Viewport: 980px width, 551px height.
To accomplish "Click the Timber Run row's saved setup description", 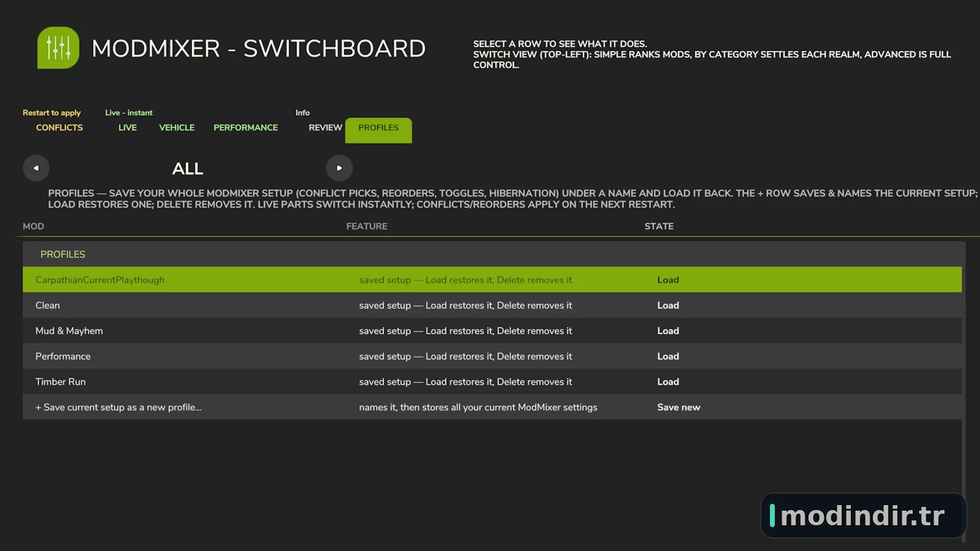I will (466, 382).
